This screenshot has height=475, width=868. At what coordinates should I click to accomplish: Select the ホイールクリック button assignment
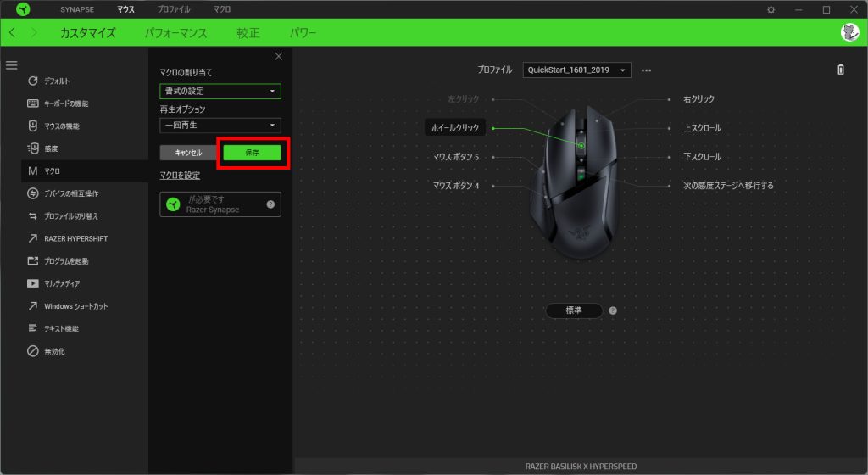point(455,127)
